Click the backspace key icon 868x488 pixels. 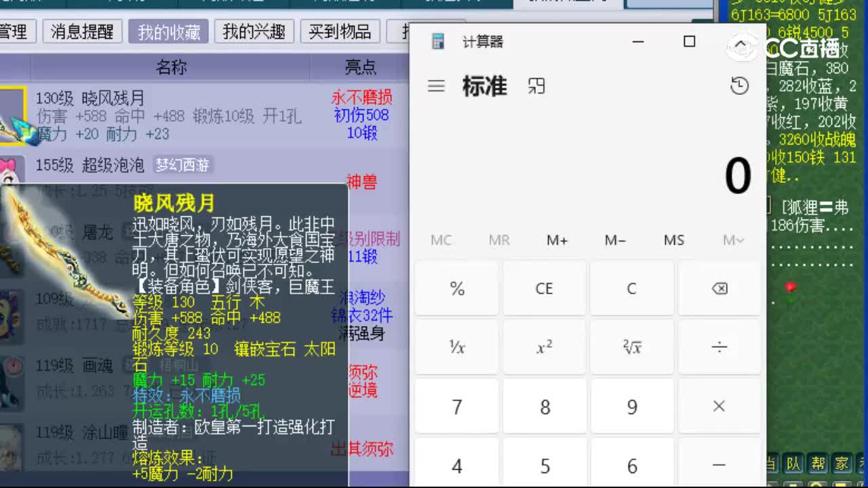click(719, 289)
